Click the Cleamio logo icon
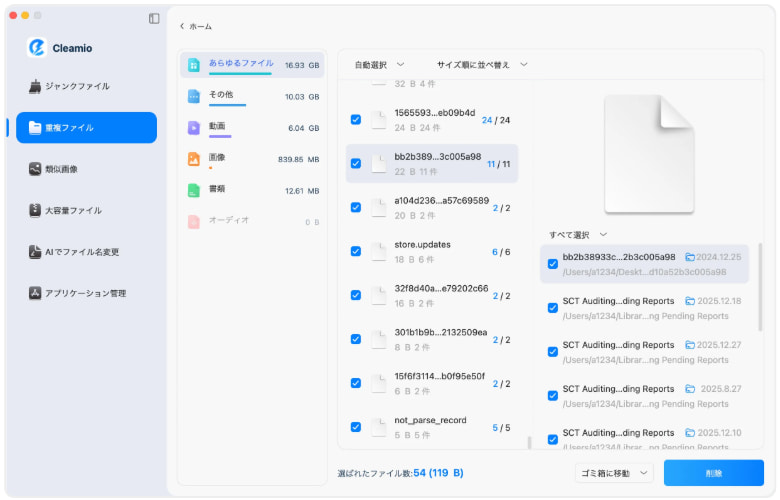The image size is (780, 500). click(x=37, y=48)
